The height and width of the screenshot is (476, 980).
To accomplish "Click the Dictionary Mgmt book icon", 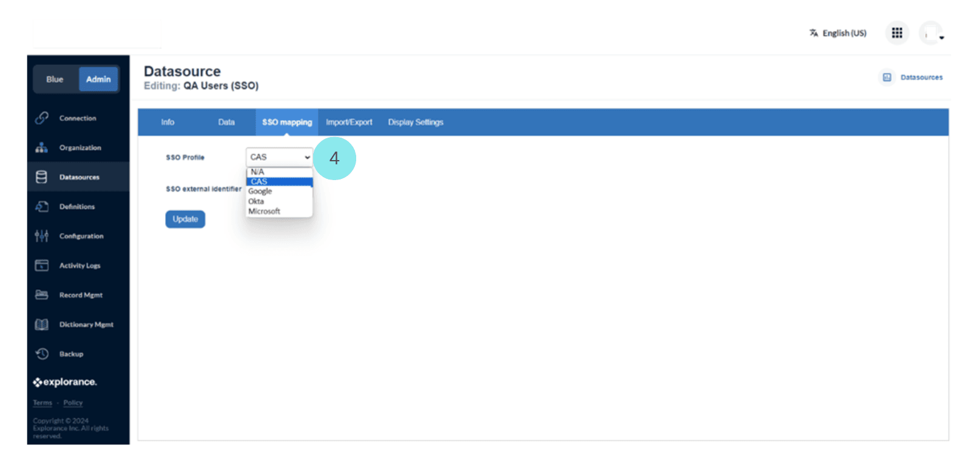I will [x=41, y=324].
